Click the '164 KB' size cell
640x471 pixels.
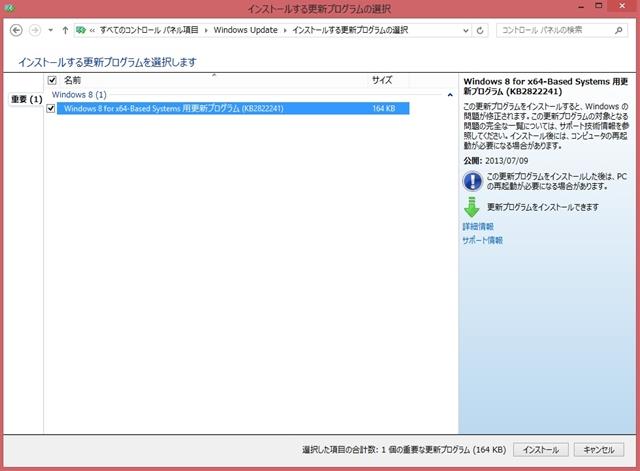[383, 109]
